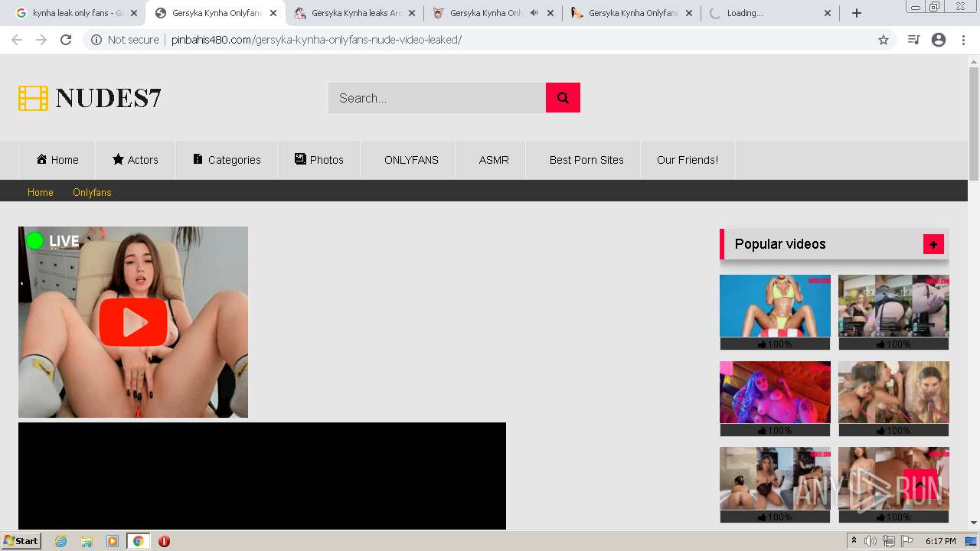Open the file explorer folder in taskbar

point(87,541)
